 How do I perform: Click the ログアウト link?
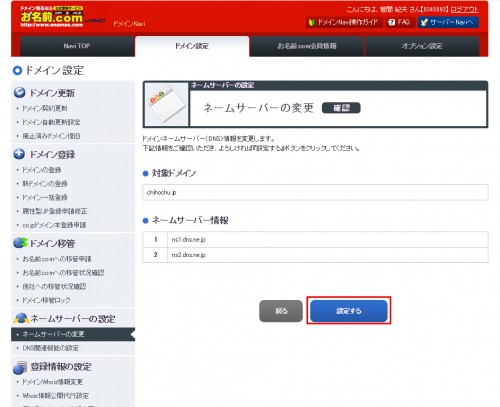[464, 9]
